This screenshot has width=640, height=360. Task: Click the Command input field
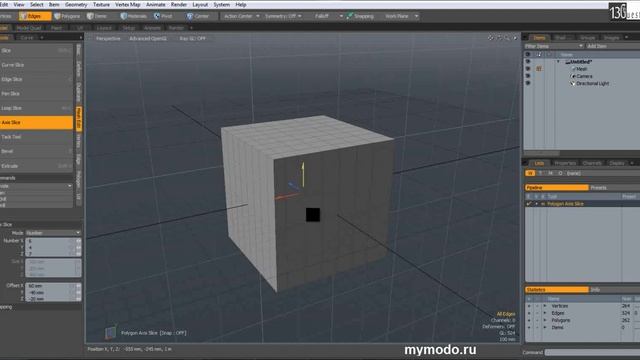click(x=592, y=352)
